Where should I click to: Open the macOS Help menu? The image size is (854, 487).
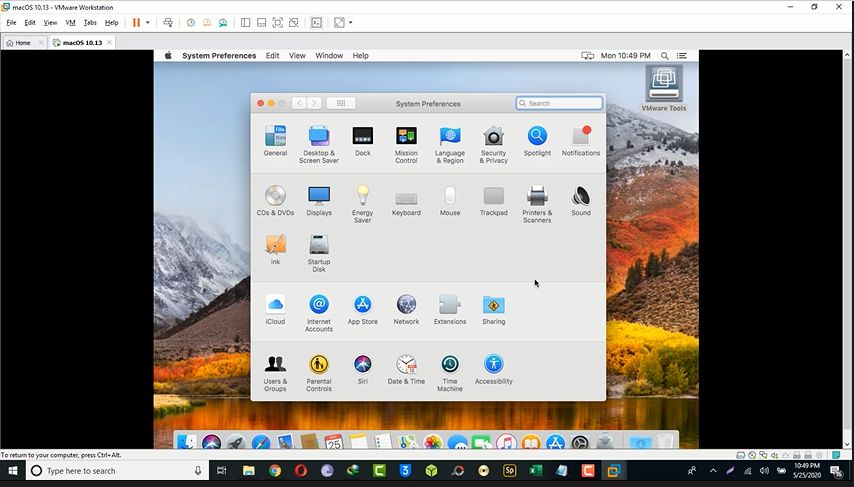click(x=361, y=56)
